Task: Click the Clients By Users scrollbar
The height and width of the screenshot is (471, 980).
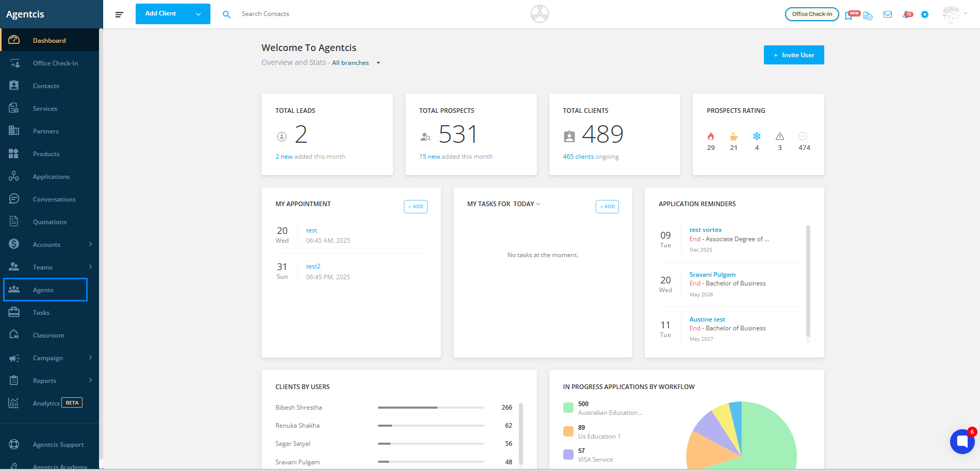Action: 521,434
